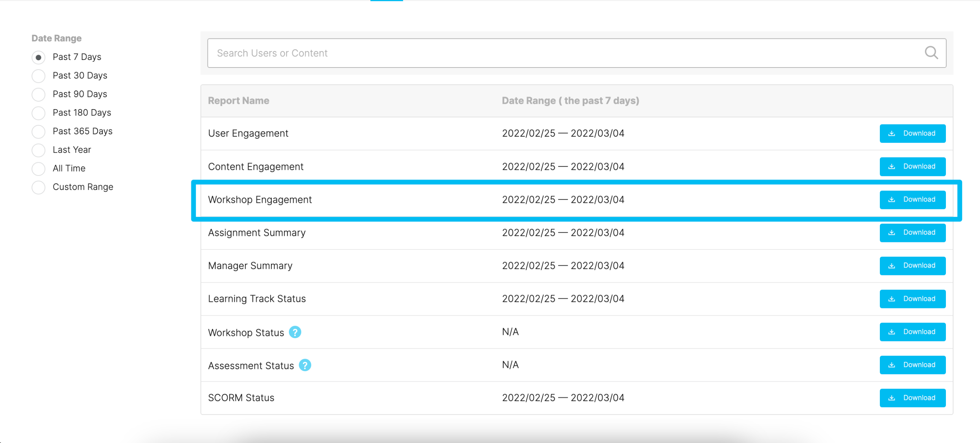This screenshot has width=980, height=443.
Task: Choose the Custom Range option
Action: [38, 187]
